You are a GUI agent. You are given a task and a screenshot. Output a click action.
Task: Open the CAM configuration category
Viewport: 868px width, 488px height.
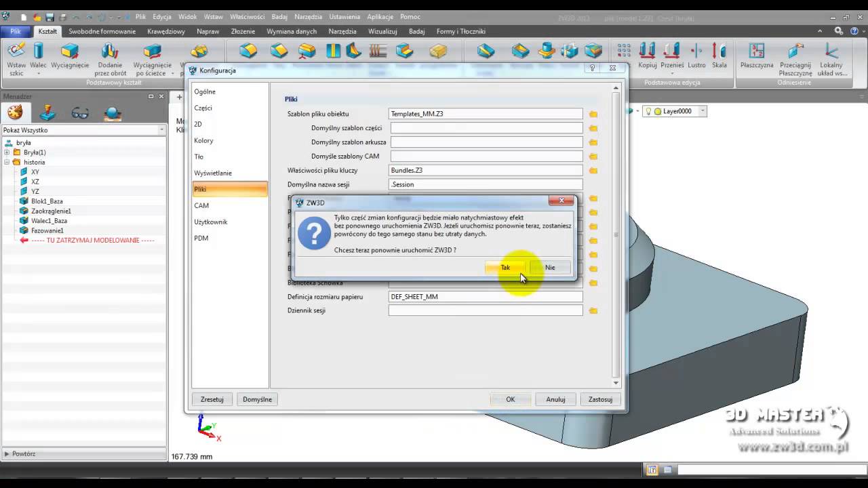201,205
